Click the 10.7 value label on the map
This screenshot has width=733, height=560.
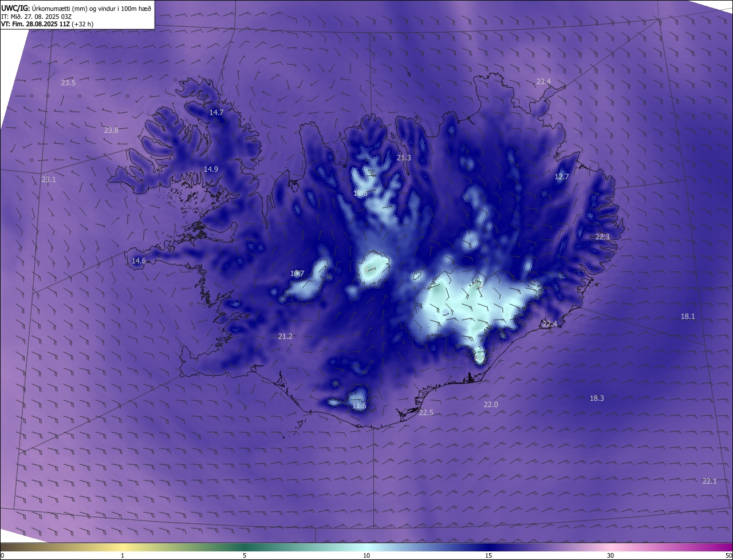tap(297, 274)
